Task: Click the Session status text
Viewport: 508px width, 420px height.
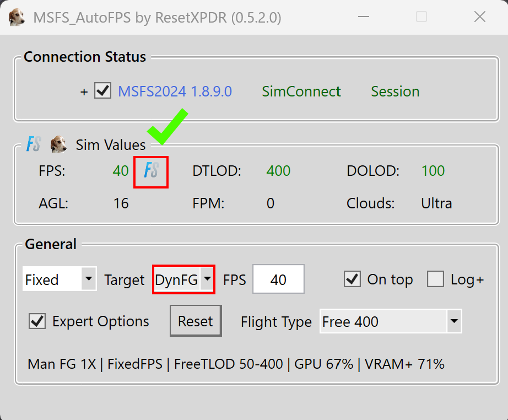Action: tap(395, 91)
